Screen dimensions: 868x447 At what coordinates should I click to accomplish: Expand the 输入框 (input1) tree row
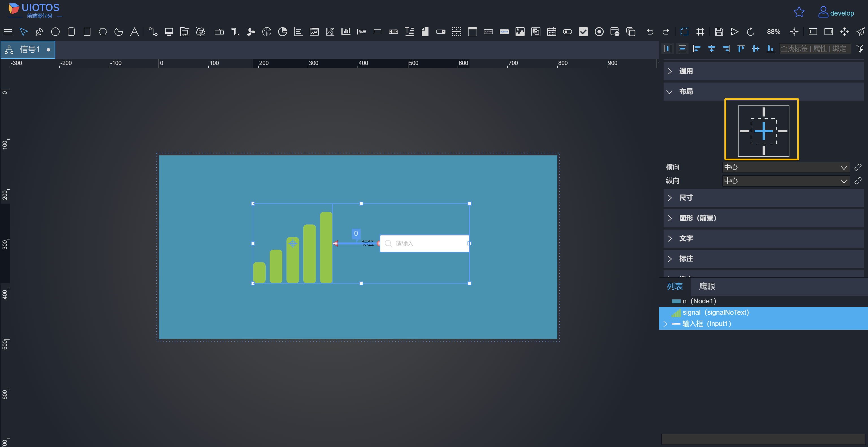pyautogui.click(x=665, y=324)
